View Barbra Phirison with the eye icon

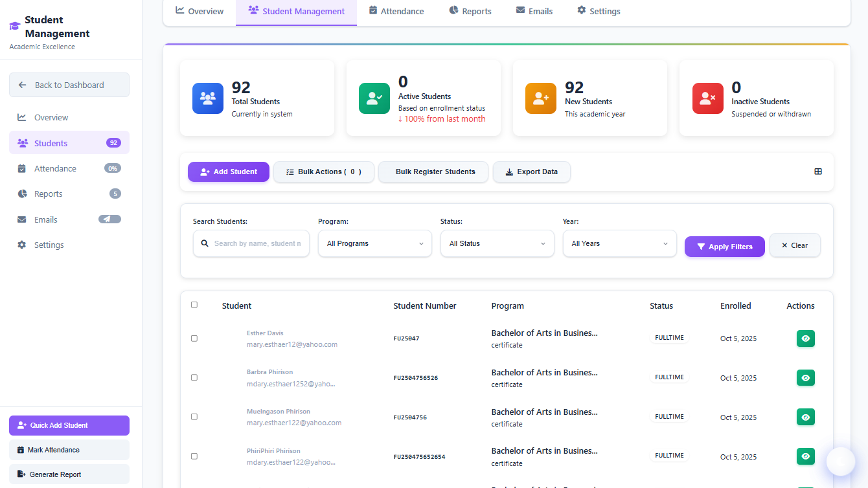click(805, 378)
